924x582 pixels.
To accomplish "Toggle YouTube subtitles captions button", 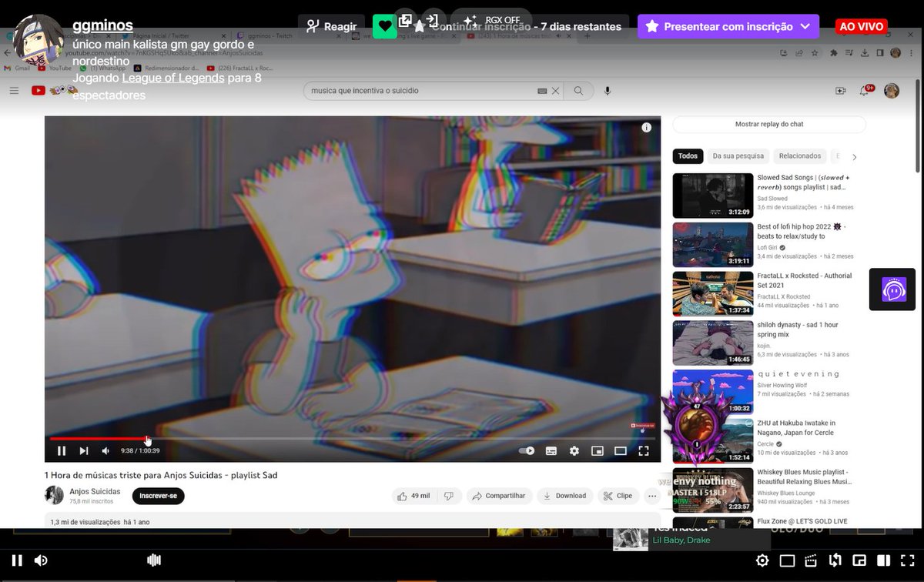I will [551, 450].
